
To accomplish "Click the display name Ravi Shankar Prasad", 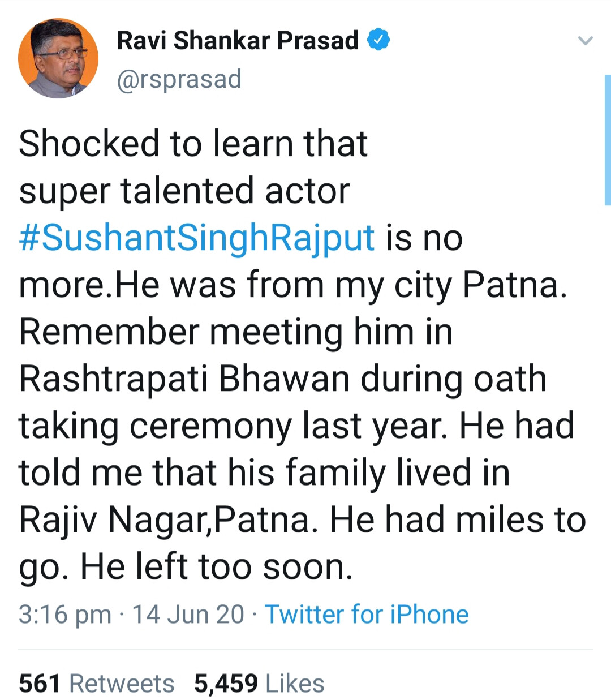I will (238, 41).
